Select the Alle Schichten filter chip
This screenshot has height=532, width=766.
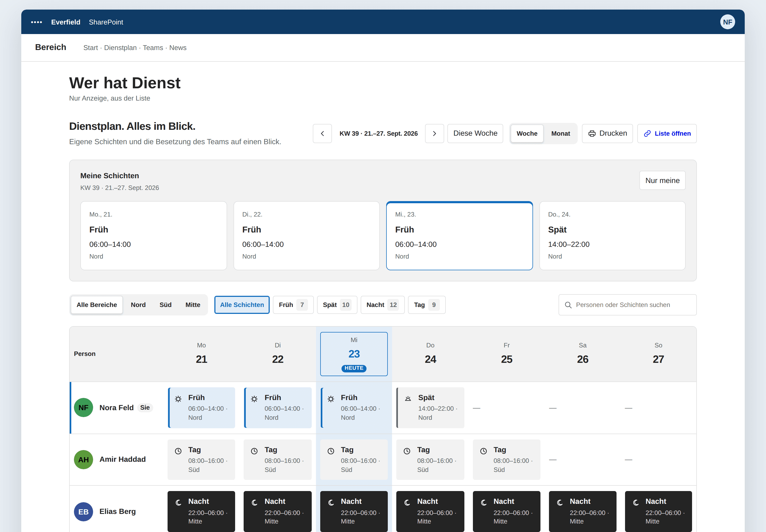242,305
